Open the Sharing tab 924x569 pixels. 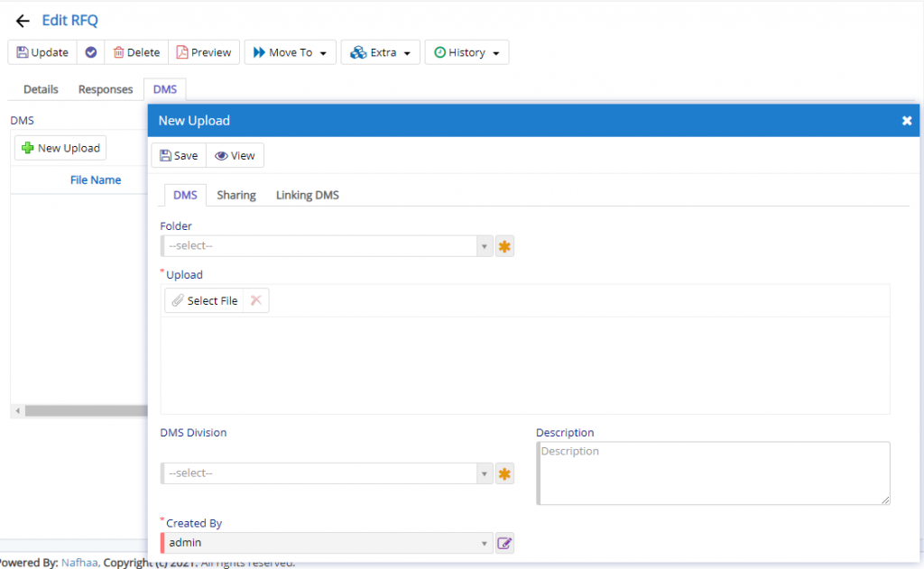pos(236,195)
